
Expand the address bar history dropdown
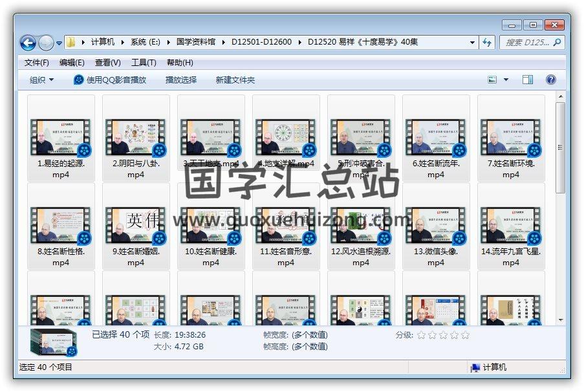473,42
